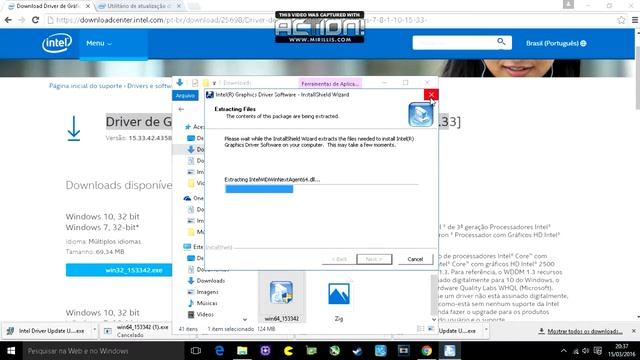Click the blue download arrow icon beside driver title
Viewport: 640px width, 360px height.
pos(74,129)
